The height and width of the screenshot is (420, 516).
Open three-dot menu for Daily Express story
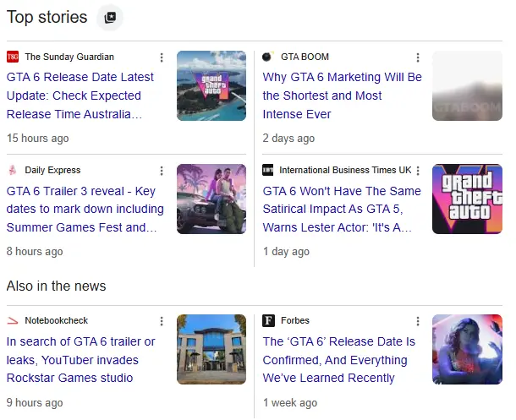pyautogui.click(x=162, y=171)
